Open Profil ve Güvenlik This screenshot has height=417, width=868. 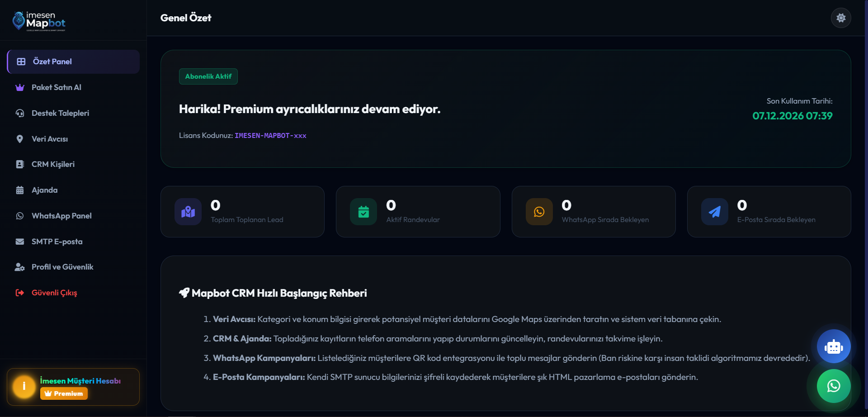(73, 267)
